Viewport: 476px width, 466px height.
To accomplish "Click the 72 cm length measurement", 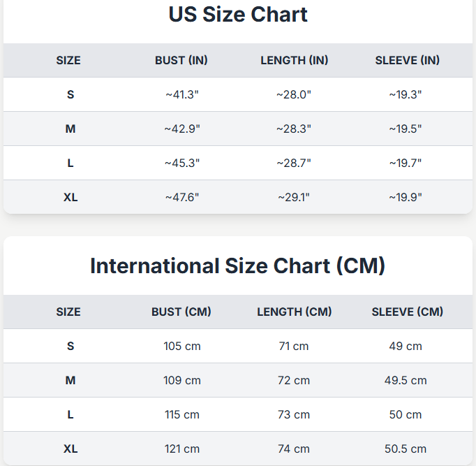I will click(x=294, y=380).
